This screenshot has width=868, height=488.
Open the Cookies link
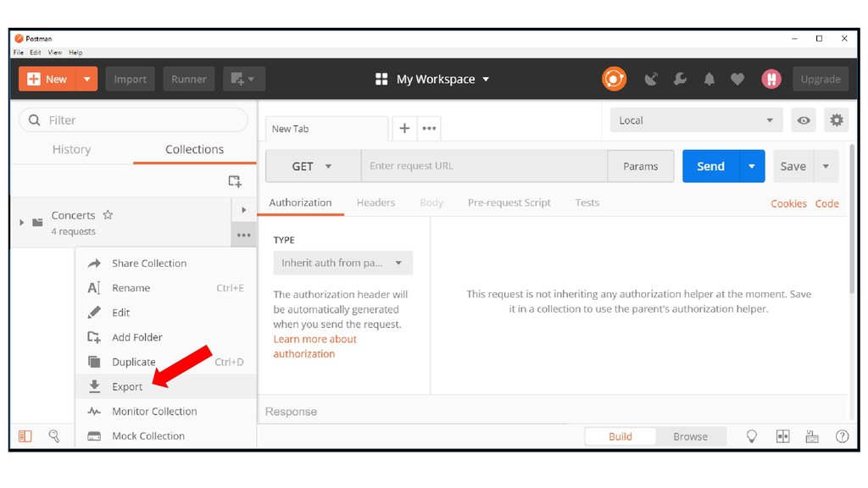coord(788,203)
